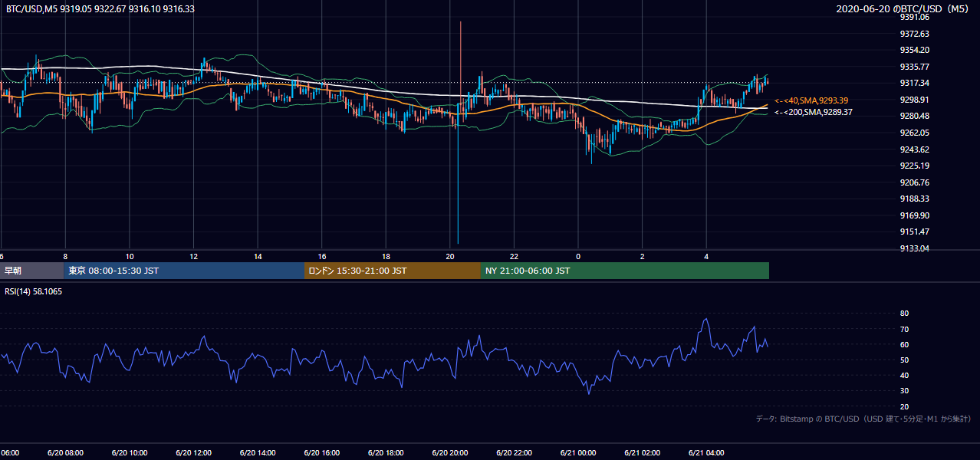Select price axis label 9280.48
The width and height of the screenshot is (980, 460).
(x=915, y=116)
